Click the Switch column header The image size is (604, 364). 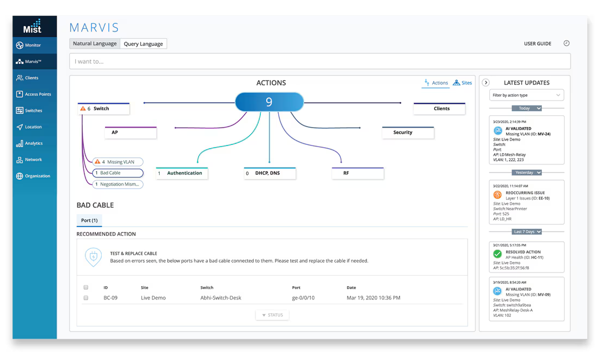click(x=207, y=287)
